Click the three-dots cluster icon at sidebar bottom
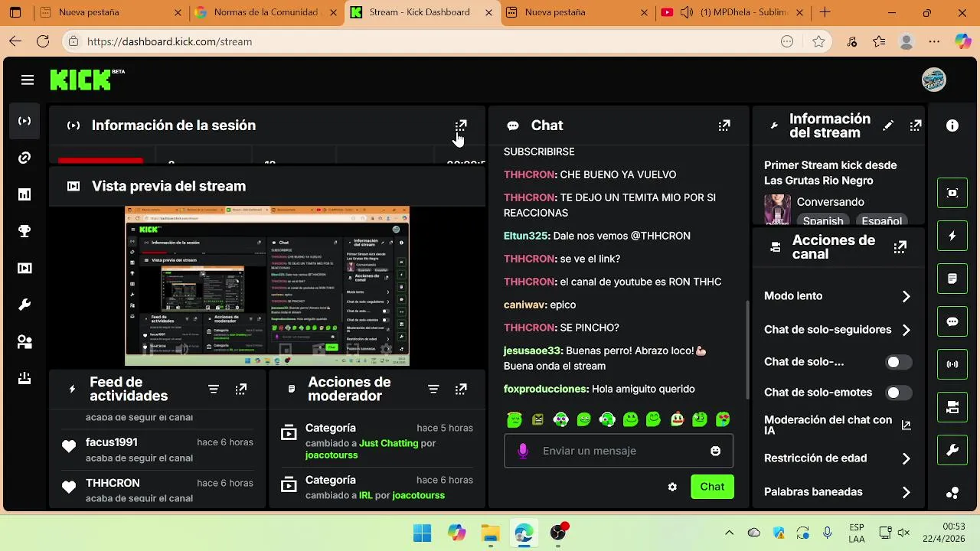 coord(952,493)
